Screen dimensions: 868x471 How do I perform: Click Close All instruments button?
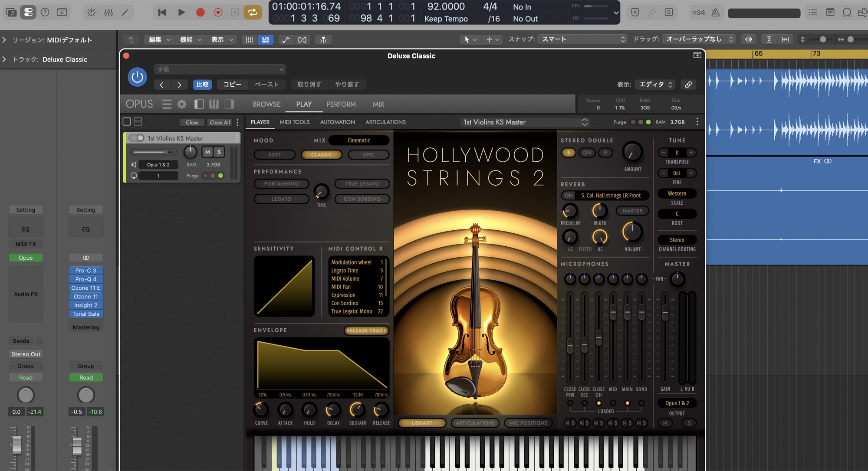click(x=220, y=122)
